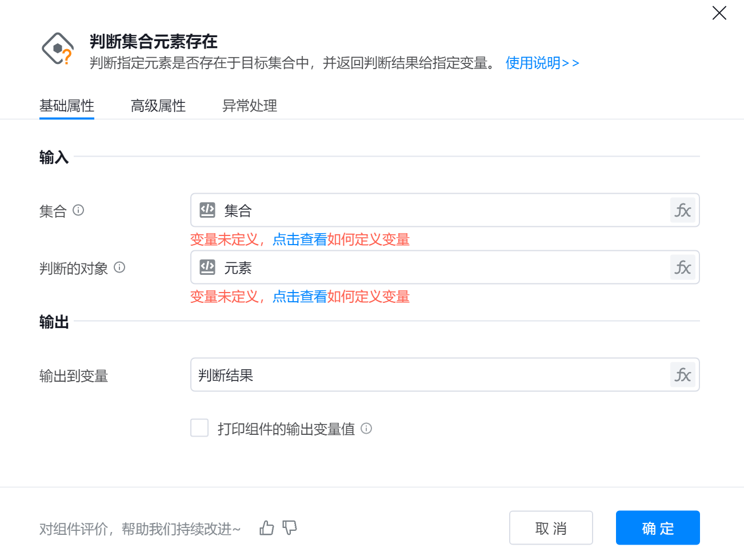Screen dimensions: 744x560
Task: Click info icon next to 打印组件的输出变量值
Action: click(x=367, y=429)
